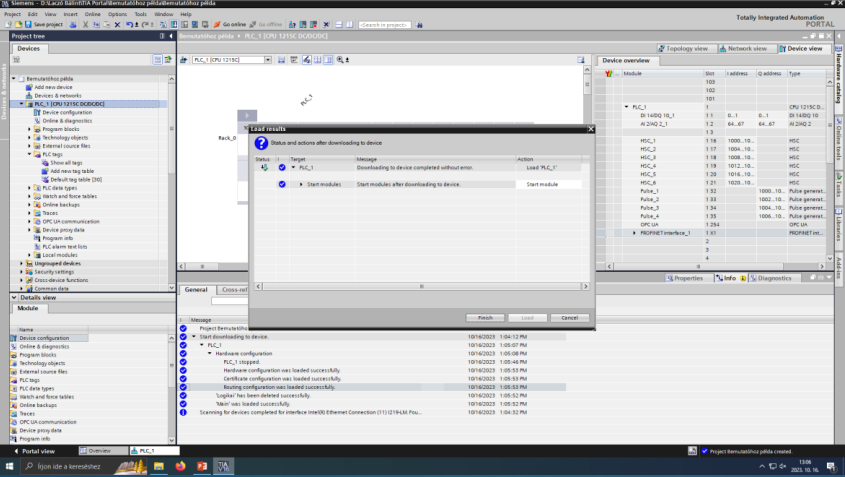Open Firefox from the Windows taskbar

180,466
